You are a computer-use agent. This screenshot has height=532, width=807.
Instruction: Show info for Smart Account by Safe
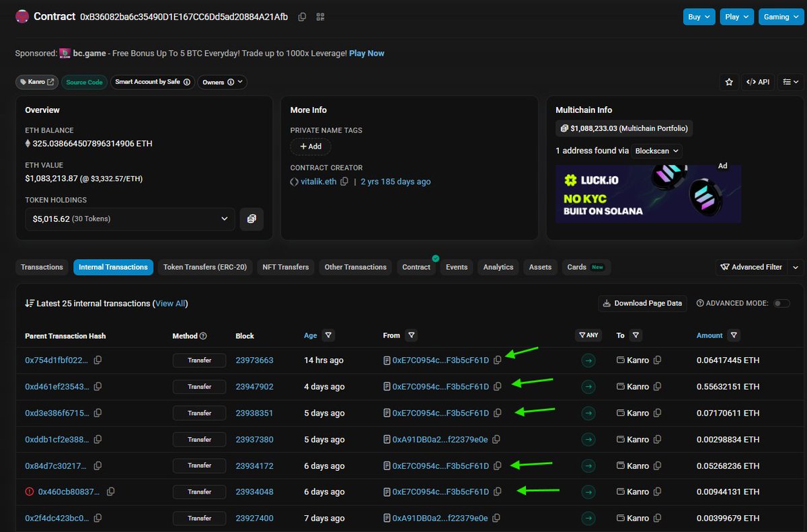pos(187,82)
